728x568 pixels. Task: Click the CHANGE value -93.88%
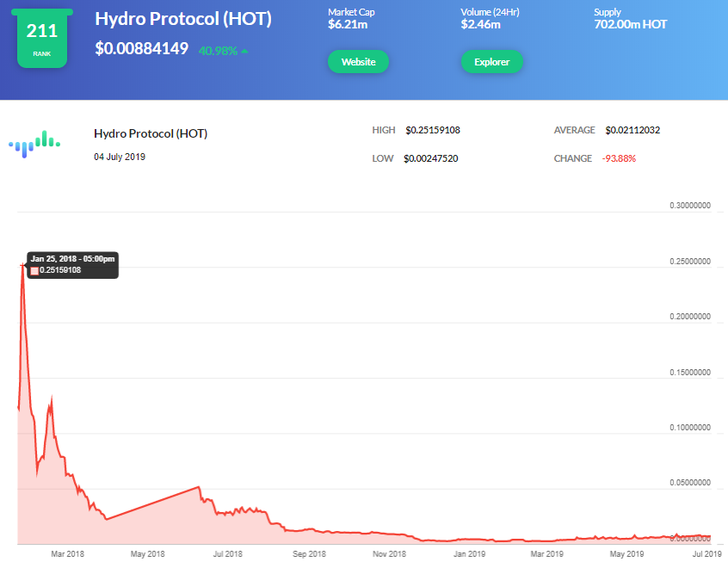coord(619,159)
